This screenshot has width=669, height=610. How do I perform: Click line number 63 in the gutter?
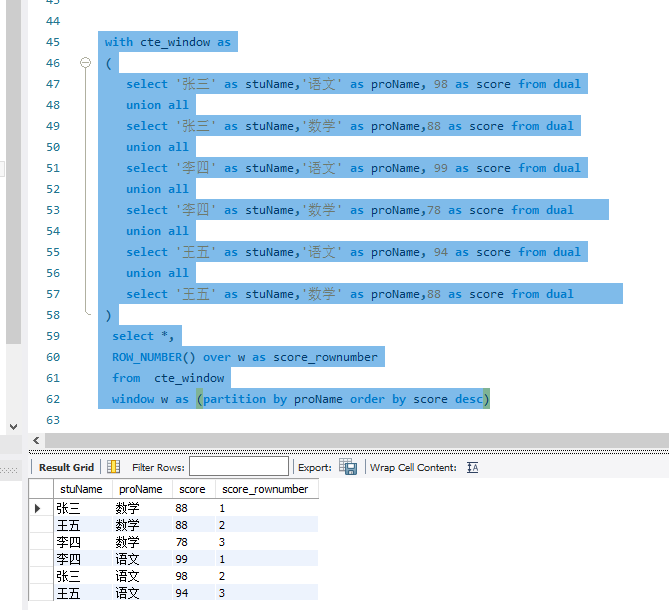pyautogui.click(x=53, y=420)
